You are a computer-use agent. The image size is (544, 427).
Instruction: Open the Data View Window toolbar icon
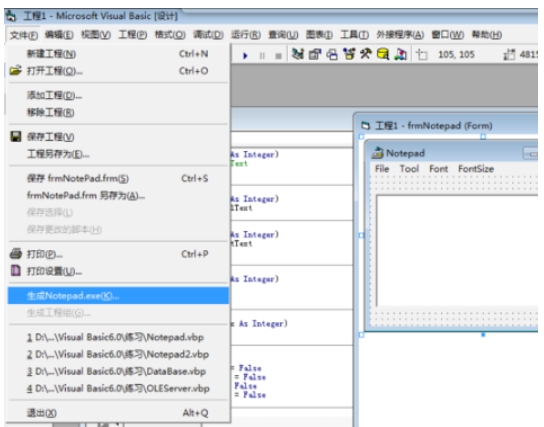tap(383, 54)
